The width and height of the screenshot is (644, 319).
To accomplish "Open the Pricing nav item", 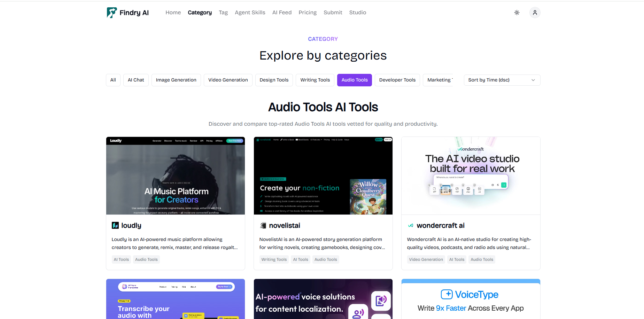I will [308, 13].
